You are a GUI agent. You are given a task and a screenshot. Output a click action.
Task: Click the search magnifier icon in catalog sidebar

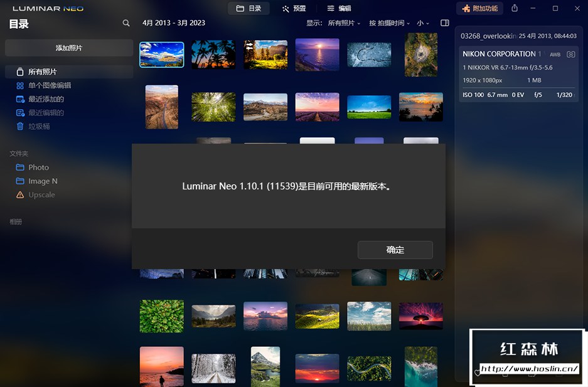pyautogui.click(x=126, y=23)
